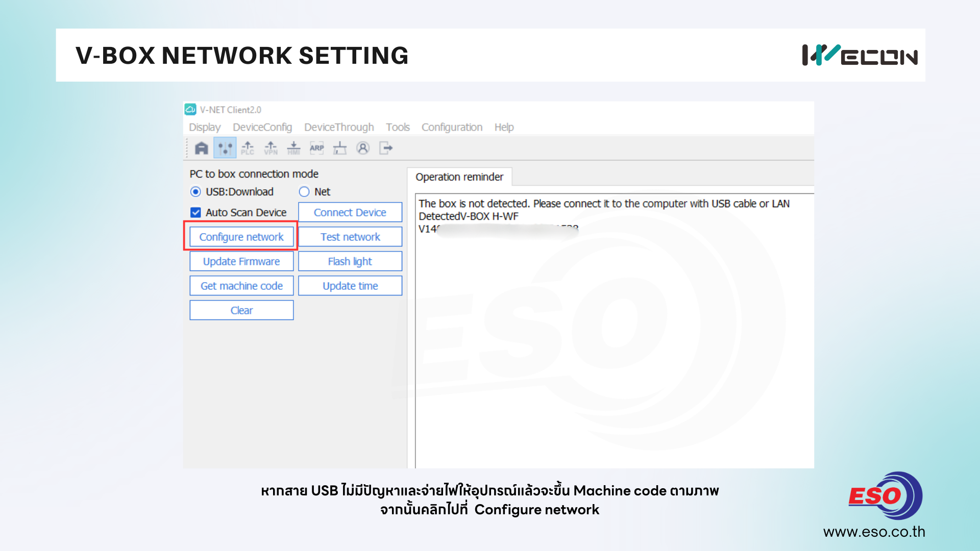Switch to the Operation reminder tab
The height and width of the screenshot is (551, 980).
coord(459,177)
